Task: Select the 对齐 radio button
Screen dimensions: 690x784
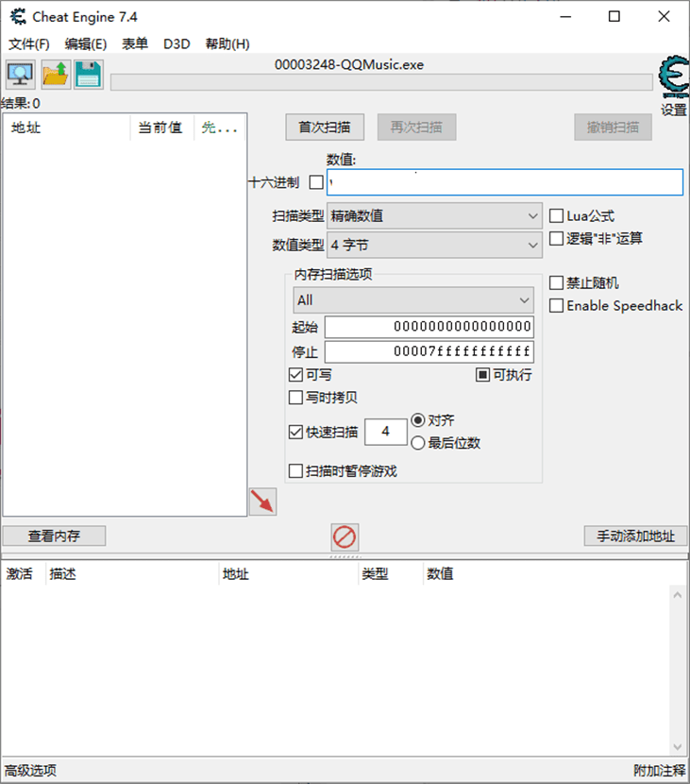Action: point(418,420)
